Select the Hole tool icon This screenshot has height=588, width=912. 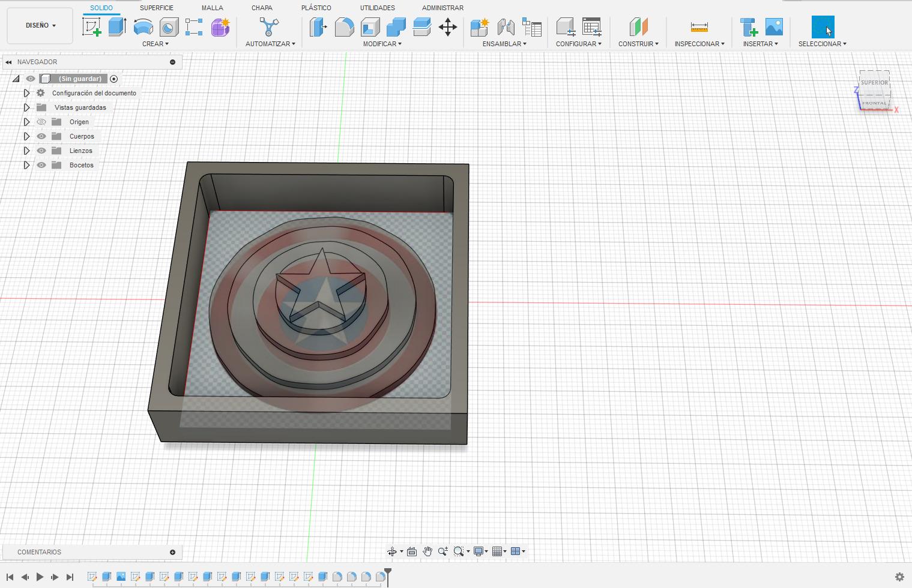pyautogui.click(x=169, y=27)
